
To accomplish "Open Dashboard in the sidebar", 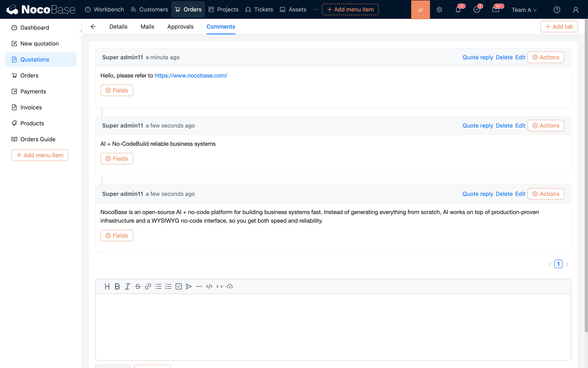I will click(41, 28).
